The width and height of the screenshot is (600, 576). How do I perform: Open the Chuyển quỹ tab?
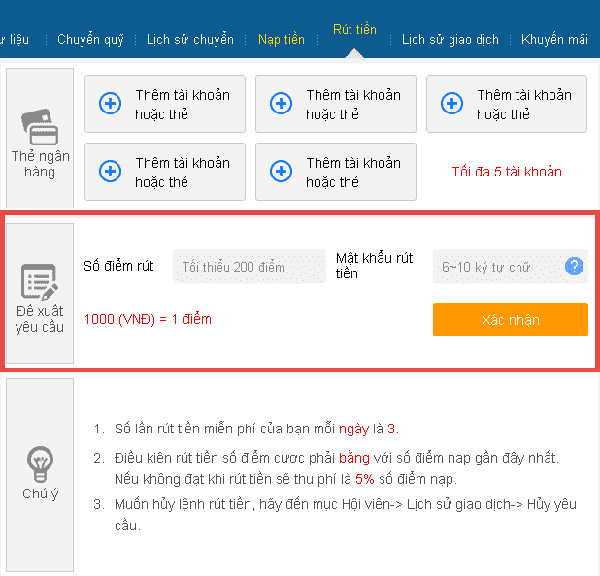tap(90, 40)
